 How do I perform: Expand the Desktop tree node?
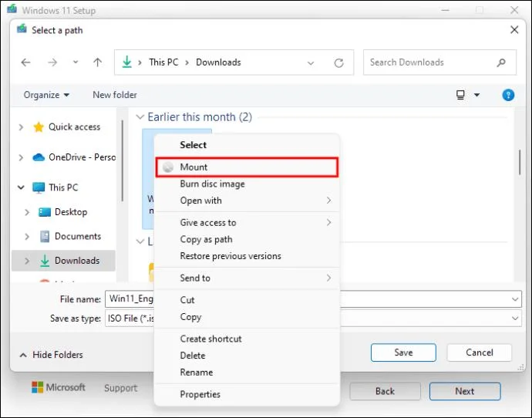tap(27, 212)
